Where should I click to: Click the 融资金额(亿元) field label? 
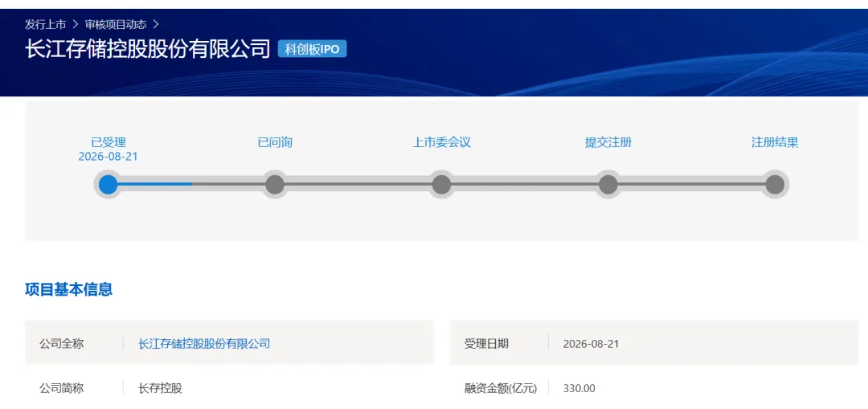(x=501, y=388)
